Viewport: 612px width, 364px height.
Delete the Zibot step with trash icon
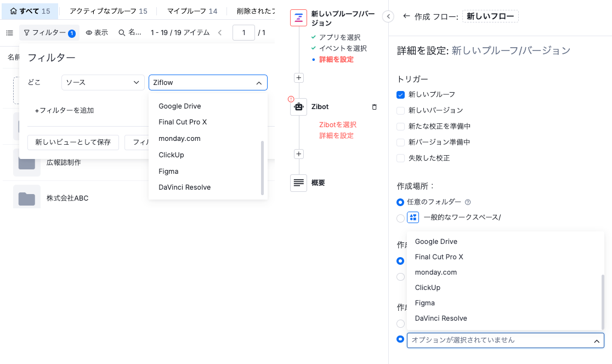pos(375,107)
